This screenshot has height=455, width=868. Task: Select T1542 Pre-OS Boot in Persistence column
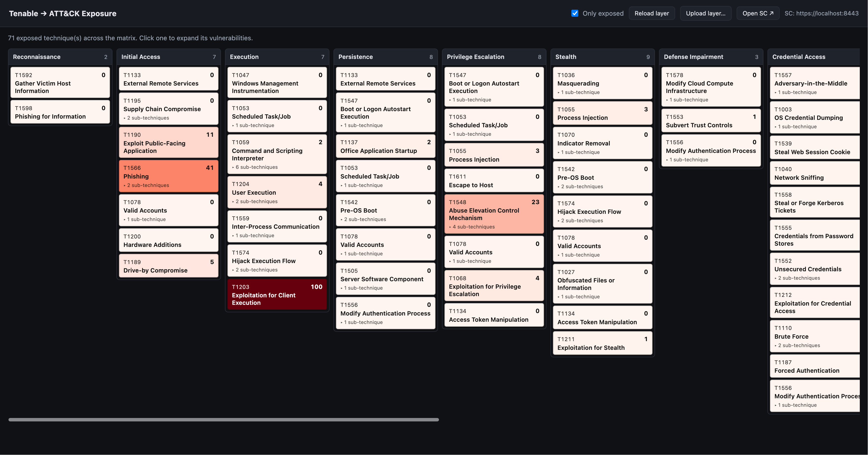pyautogui.click(x=385, y=210)
